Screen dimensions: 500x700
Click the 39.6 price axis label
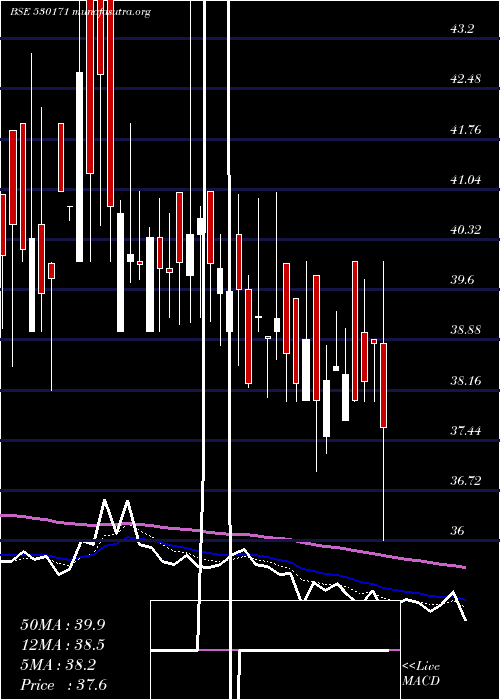tap(462, 280)
